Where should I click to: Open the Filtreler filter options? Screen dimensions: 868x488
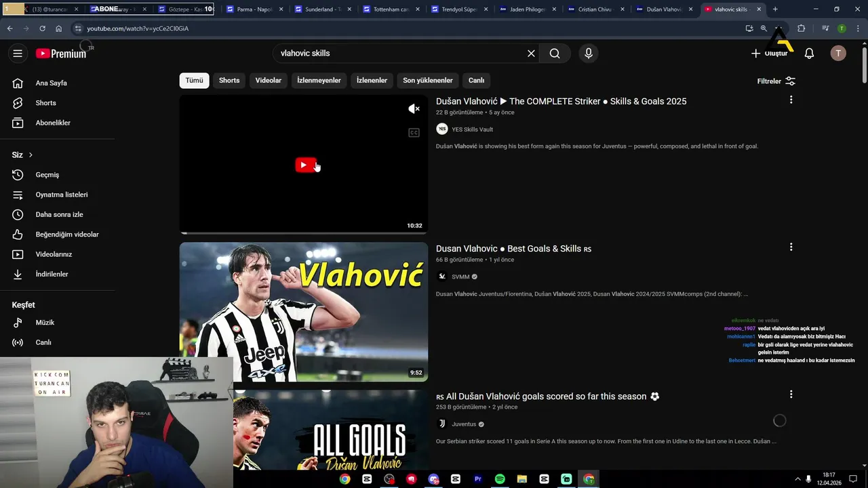(x=776, y=81)
